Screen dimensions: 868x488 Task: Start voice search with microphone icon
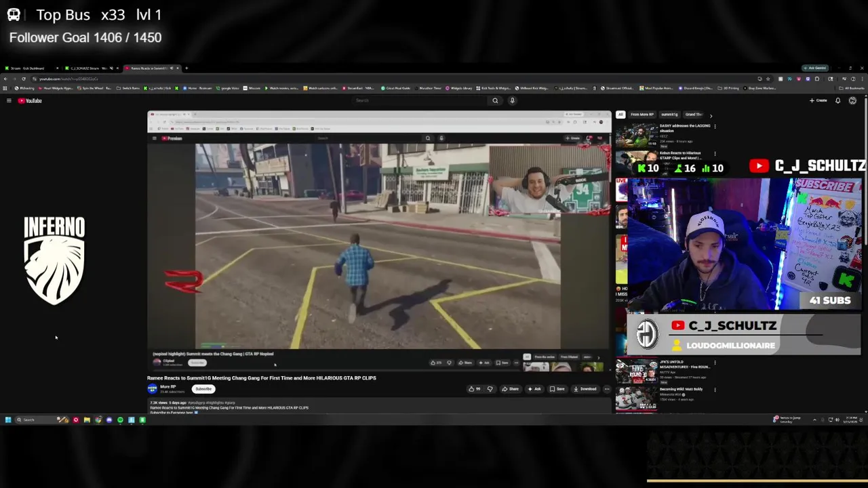[512, 100]
